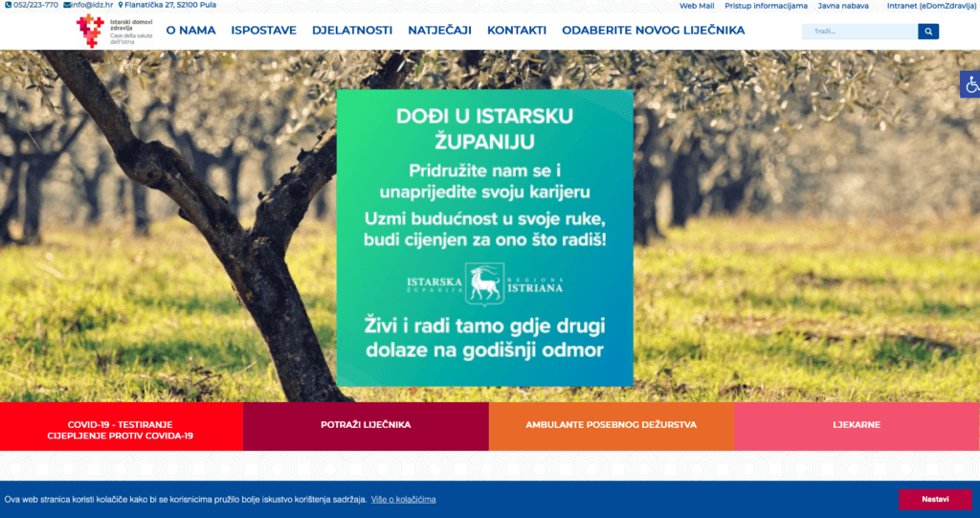
Task: Click the magnifier search button
Action: (x=928, y=32)
